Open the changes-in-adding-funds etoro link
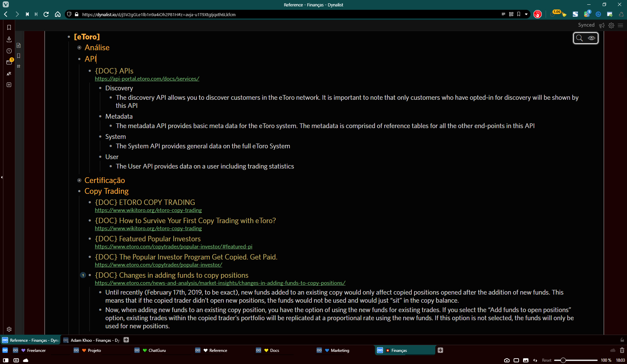 tap(220, 283)
